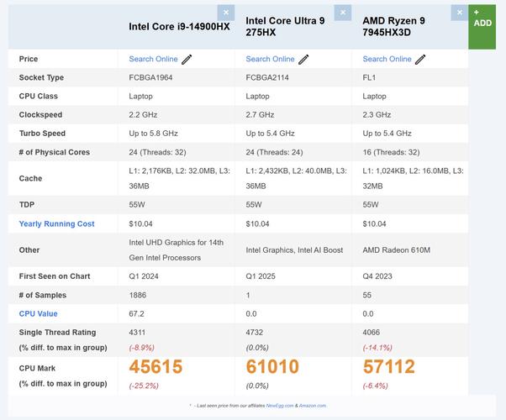Open the Yearly Running Cost link
This screenshot has width=506, height=420.
click(56, 224)
